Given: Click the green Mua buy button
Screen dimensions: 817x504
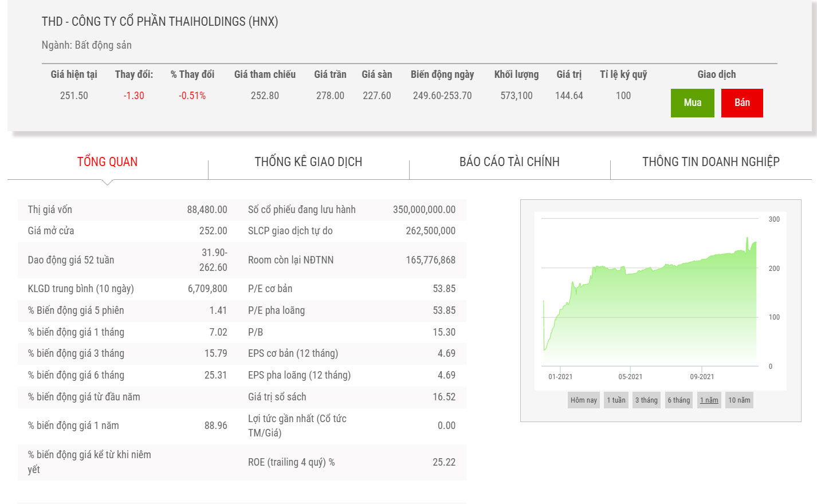Looking at the screenshot, I should tap(692, 103).
